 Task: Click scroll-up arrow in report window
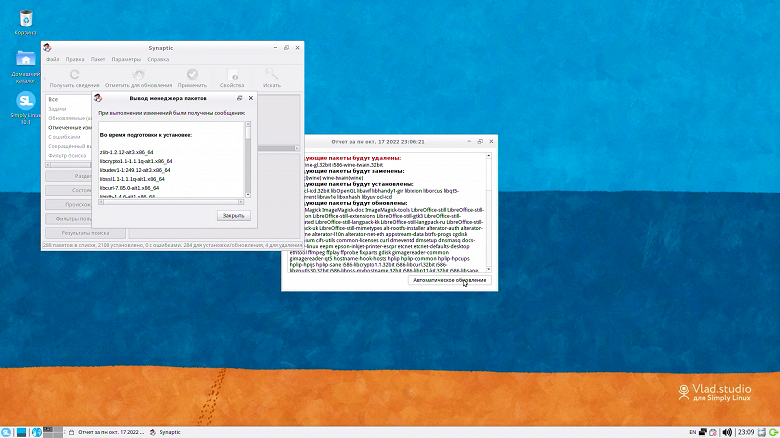[488, 156]
